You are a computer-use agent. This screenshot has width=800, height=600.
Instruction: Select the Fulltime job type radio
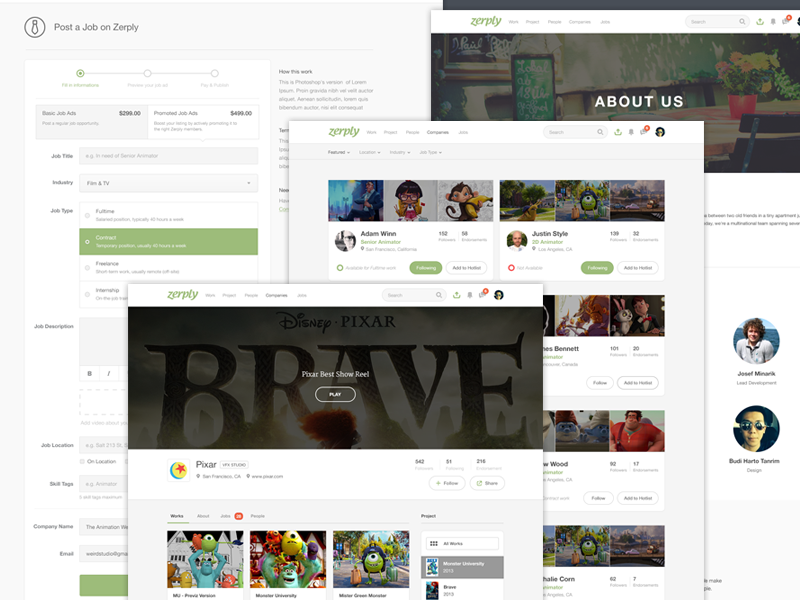[87, 215]
